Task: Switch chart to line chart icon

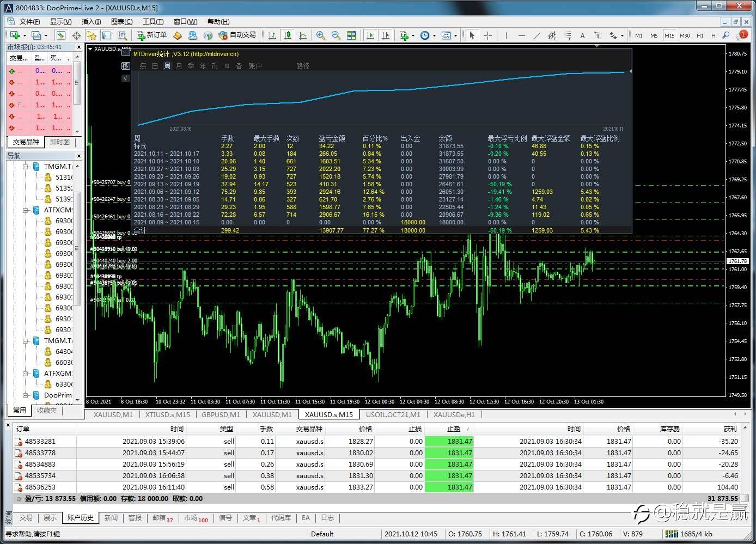Action: [302, 35]
